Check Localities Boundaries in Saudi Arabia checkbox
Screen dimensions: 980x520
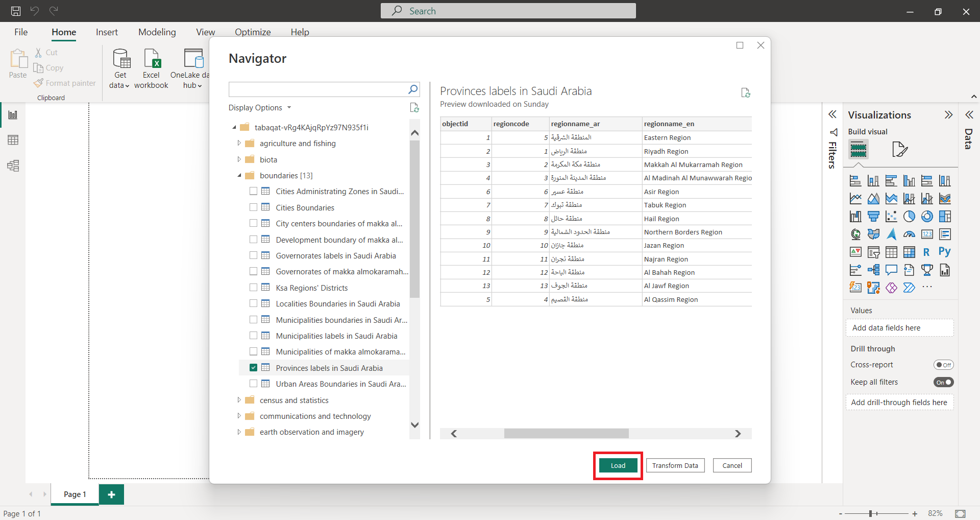(253, 303)
